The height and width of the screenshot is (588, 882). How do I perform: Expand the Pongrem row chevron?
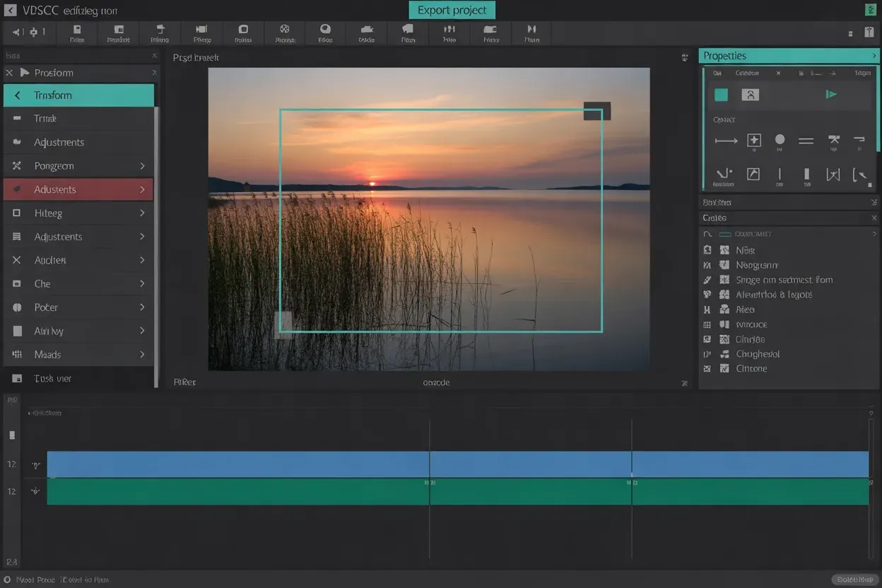click(142, 166)
